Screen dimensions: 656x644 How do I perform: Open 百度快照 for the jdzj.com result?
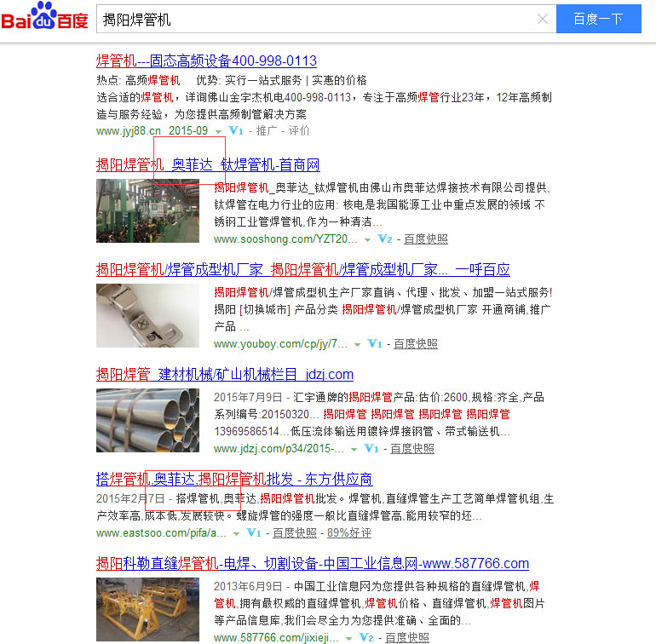(x=412, y=449)
